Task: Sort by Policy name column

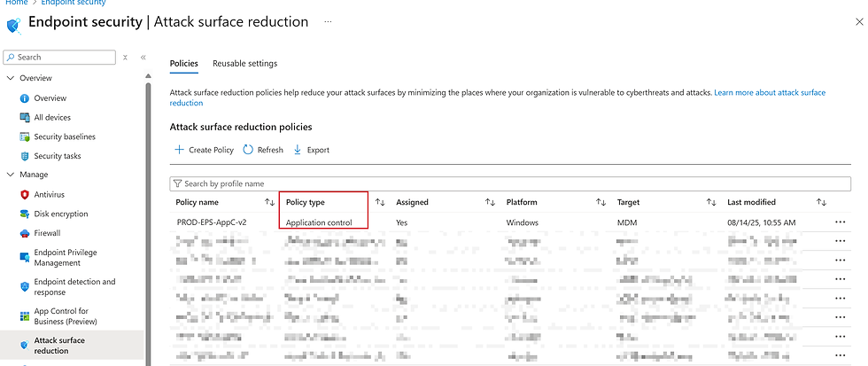Action: [x=269, y=203]
